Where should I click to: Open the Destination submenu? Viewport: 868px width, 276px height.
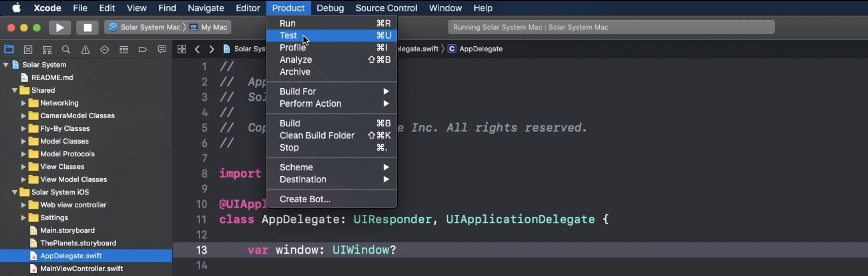(332, 179)
